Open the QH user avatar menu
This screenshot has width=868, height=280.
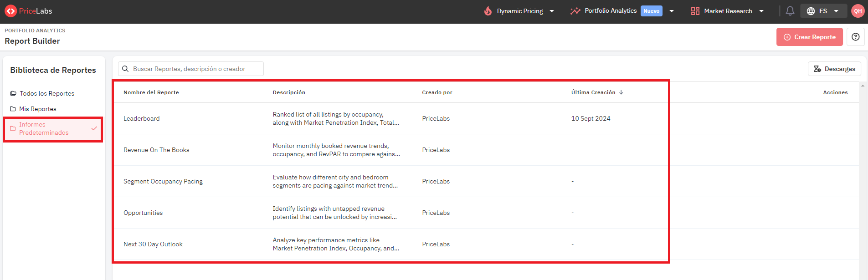pos(858,11)
